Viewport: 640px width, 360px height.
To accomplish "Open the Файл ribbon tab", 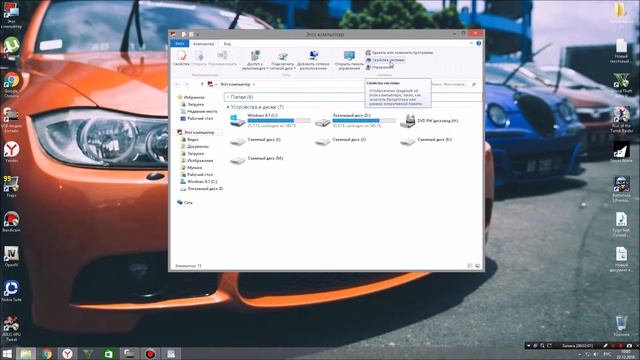I will [x=179, y=44].
